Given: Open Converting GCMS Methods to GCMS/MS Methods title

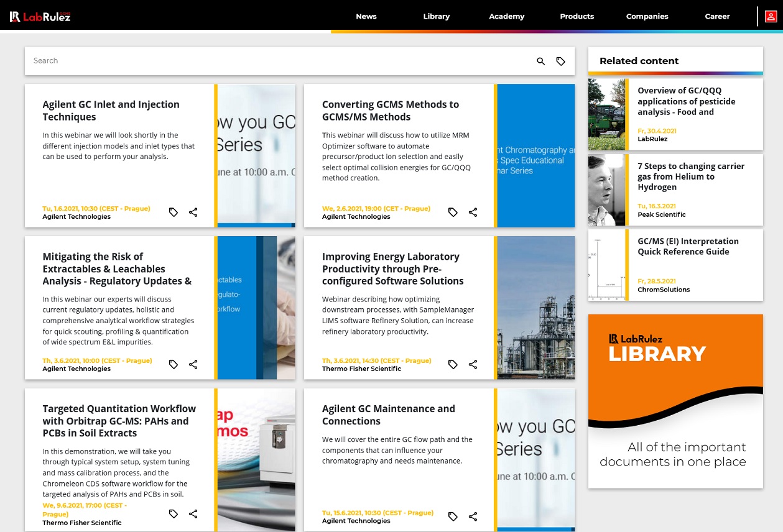Looking at the screenshot, I should point(391,111).
